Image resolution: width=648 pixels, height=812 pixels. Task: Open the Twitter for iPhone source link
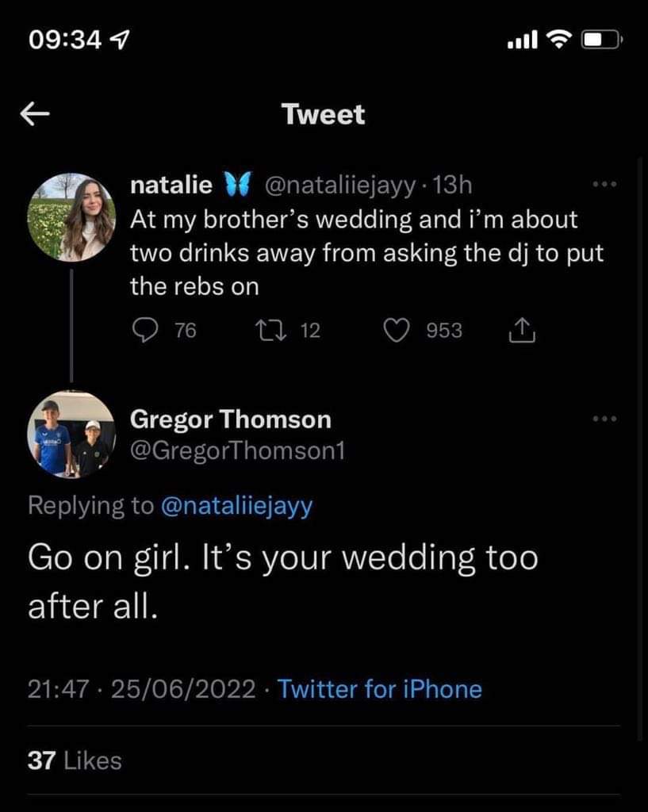pyautogui.click(x=380, y=688)
